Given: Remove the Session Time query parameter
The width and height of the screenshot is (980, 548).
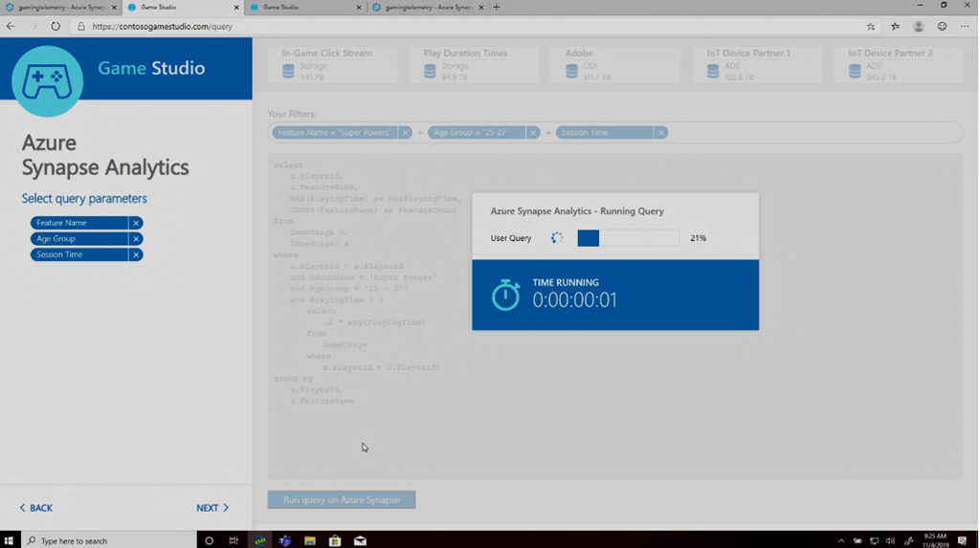Looking at the screenshot, I should (x=136, y=255).
